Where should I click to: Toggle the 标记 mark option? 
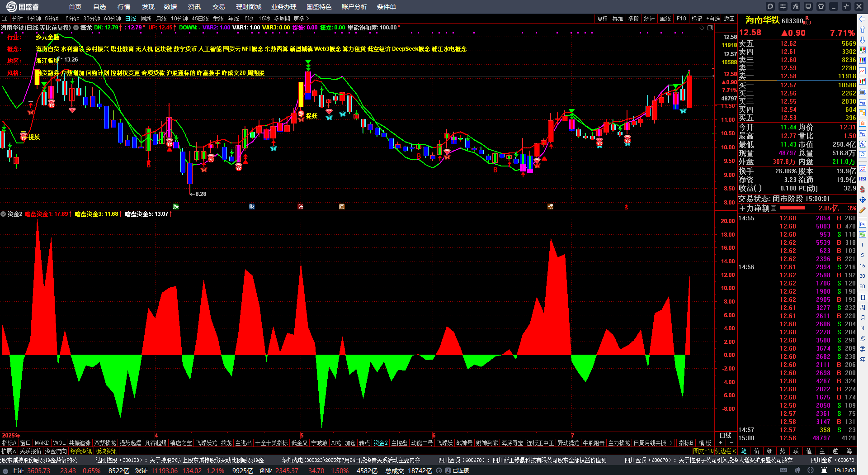click(697, 19)
